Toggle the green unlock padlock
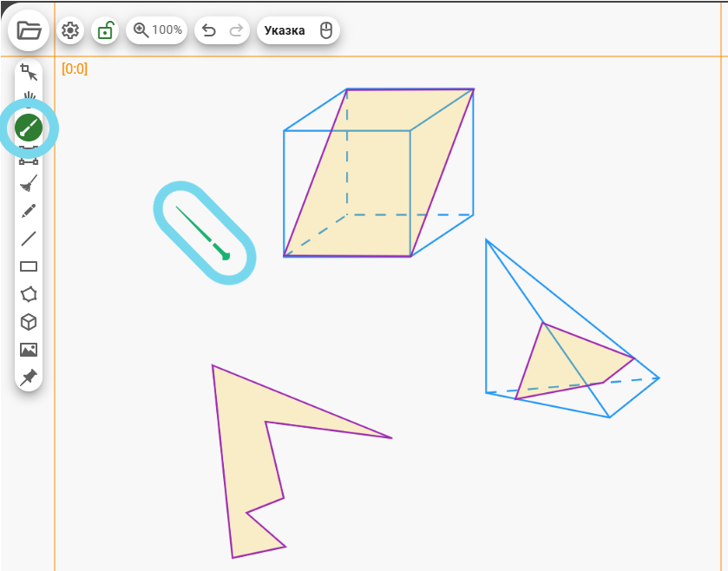The width and height of the screenshot is (728, 571). 105,30
